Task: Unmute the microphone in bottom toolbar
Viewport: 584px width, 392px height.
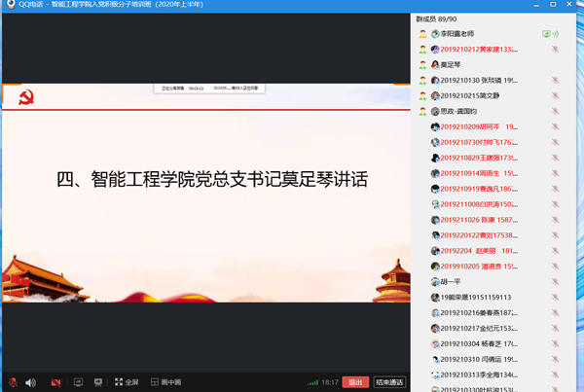Action: pyautogui.click(x=12, y=382)
